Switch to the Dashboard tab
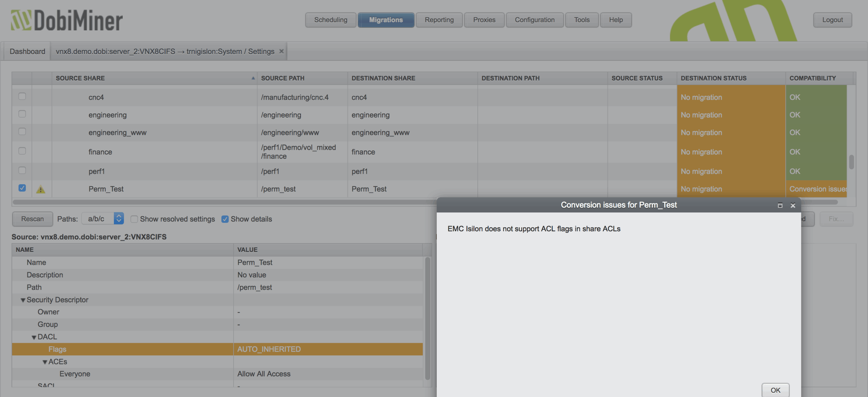Image resolution: width=868 pixels, height=397 pixels. [27, 51]
